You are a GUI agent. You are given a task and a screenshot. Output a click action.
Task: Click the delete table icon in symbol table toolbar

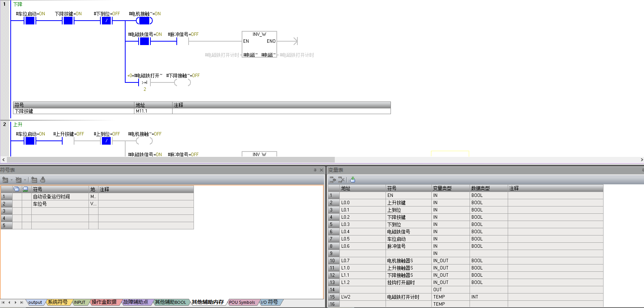pos(18,180)
